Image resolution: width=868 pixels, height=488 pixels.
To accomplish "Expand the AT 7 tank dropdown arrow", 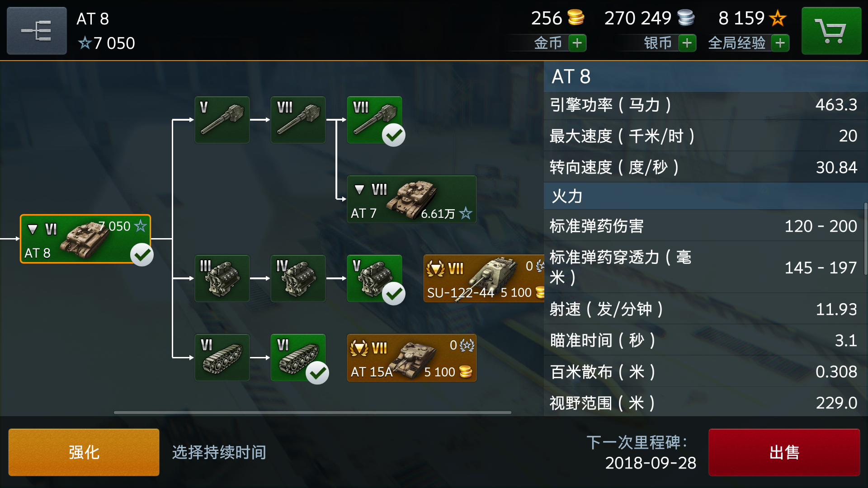I will pos(359,189).
